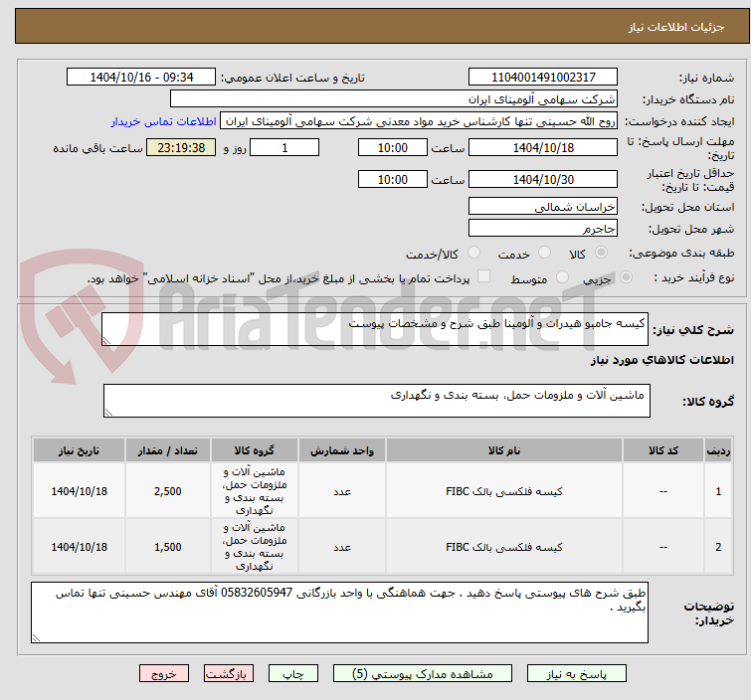Open مشاهده مدارک پیوستی (5) attachments
Viewport: 751px width, 700px height.
pos(422,673)
